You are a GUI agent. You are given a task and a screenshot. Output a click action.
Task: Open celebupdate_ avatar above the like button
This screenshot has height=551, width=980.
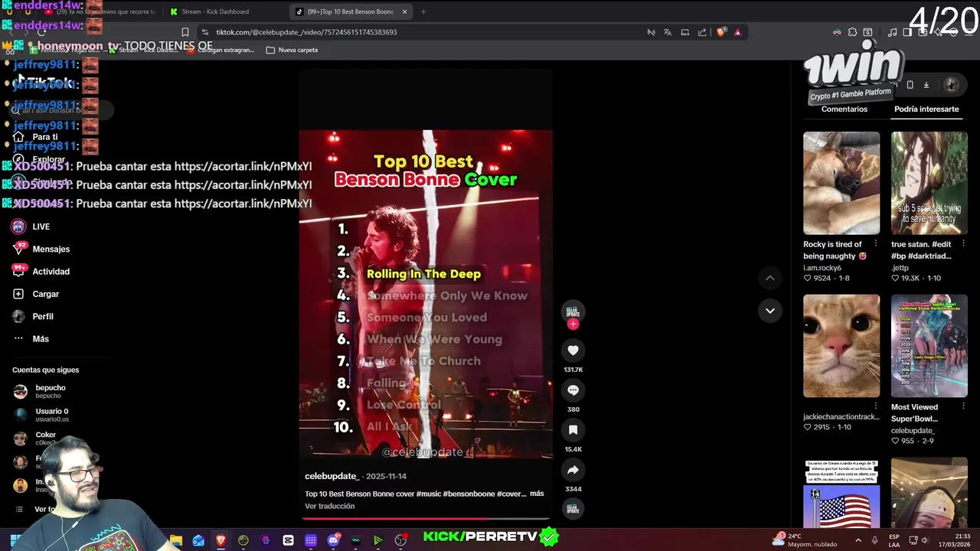click(573, 311)
